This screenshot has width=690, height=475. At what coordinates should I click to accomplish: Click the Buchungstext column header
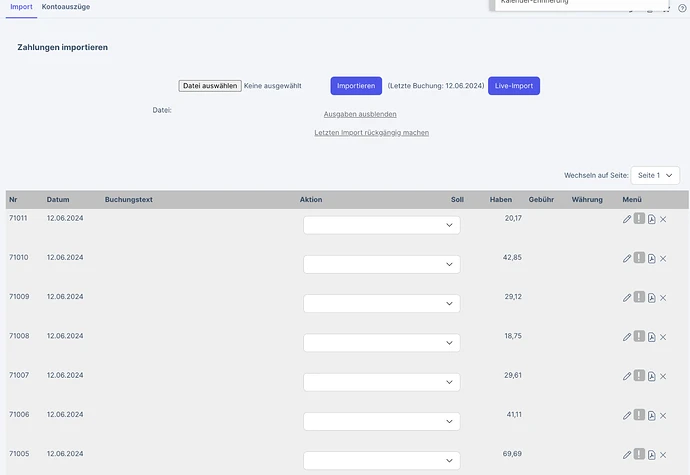tap(128, 199)
